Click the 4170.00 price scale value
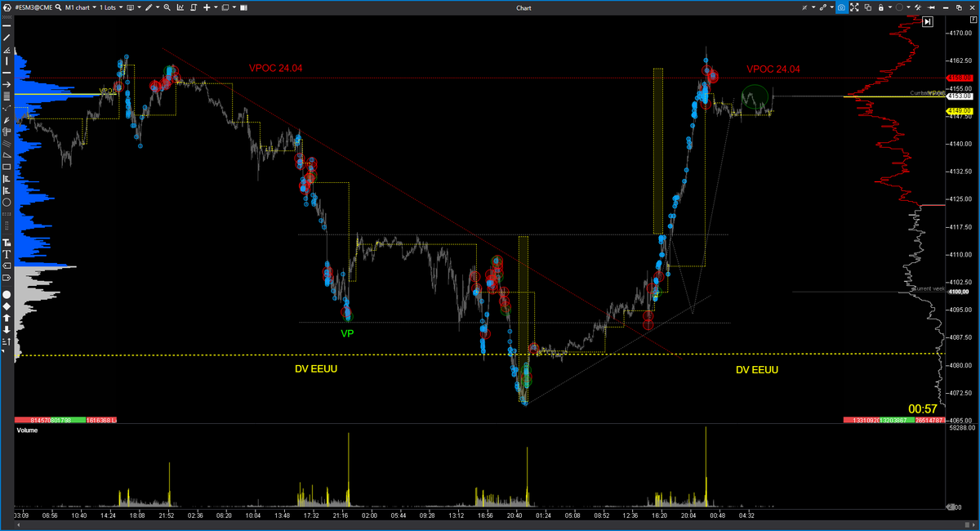Viewport: 980px width, 531px height. click(x=960, y=33)
